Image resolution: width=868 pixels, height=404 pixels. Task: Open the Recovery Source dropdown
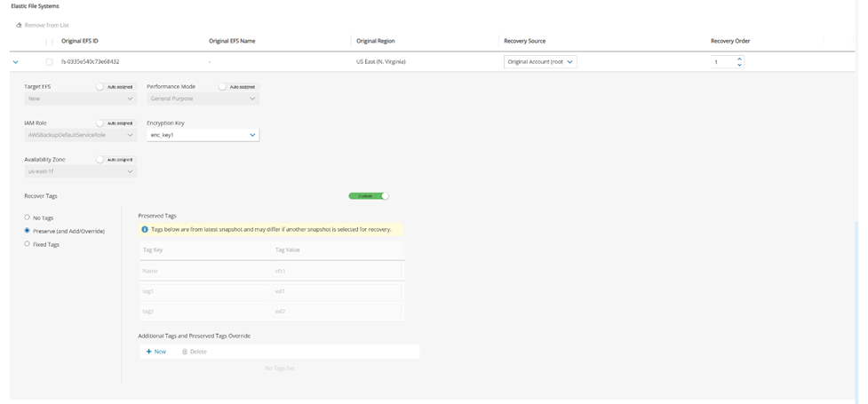pos(540,62)
